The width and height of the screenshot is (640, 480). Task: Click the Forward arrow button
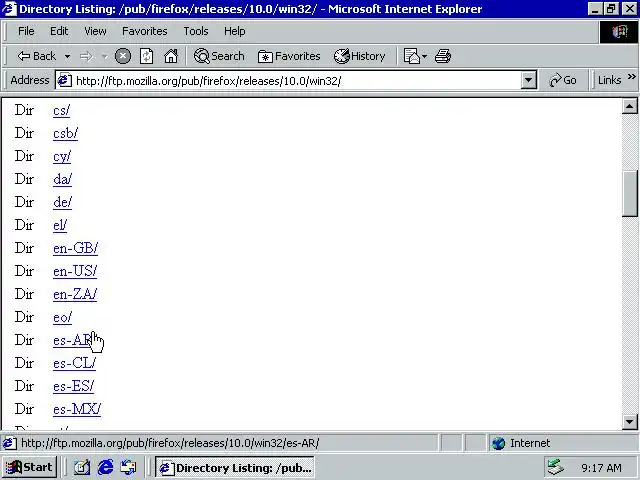coord(86,56)
